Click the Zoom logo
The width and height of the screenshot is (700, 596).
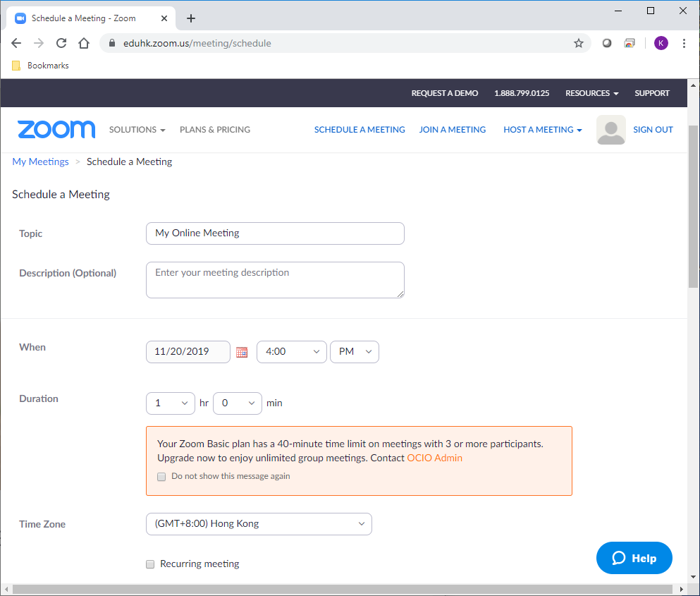(56, 130)
